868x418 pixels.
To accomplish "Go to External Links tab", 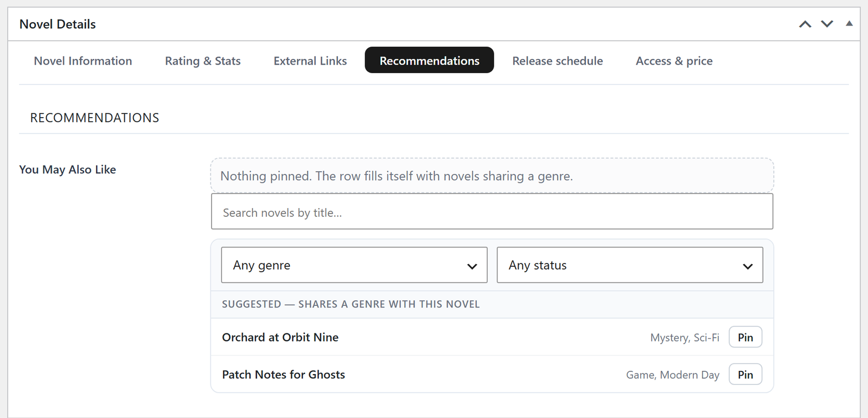I will [x=310, y=61].
